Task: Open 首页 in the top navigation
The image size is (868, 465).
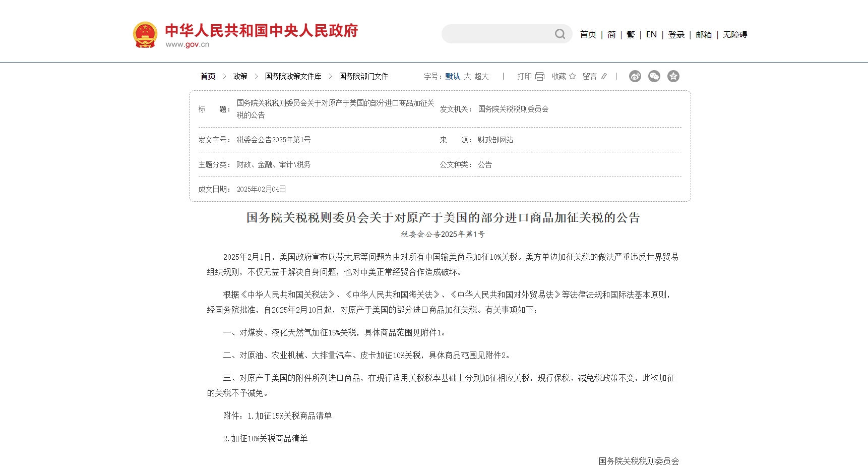Action: point(588,35)
